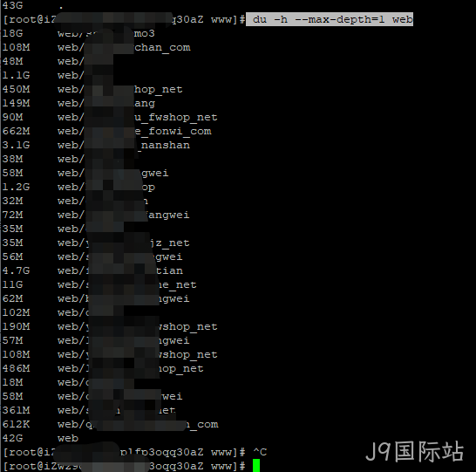The width and height of the screenshot is (476, 472).
Task: Click the e_fonwi_com directory text
Action: 173,131
